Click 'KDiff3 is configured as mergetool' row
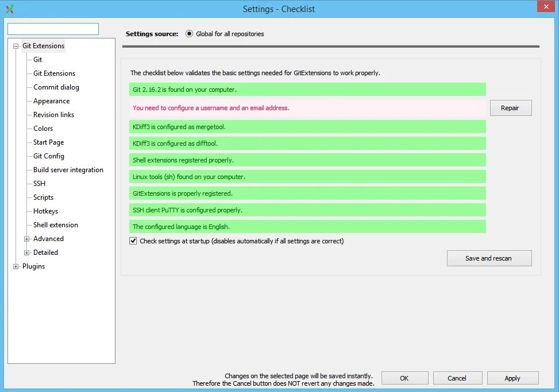Screen dimensions: 559x392 click(x=307, y=127)
